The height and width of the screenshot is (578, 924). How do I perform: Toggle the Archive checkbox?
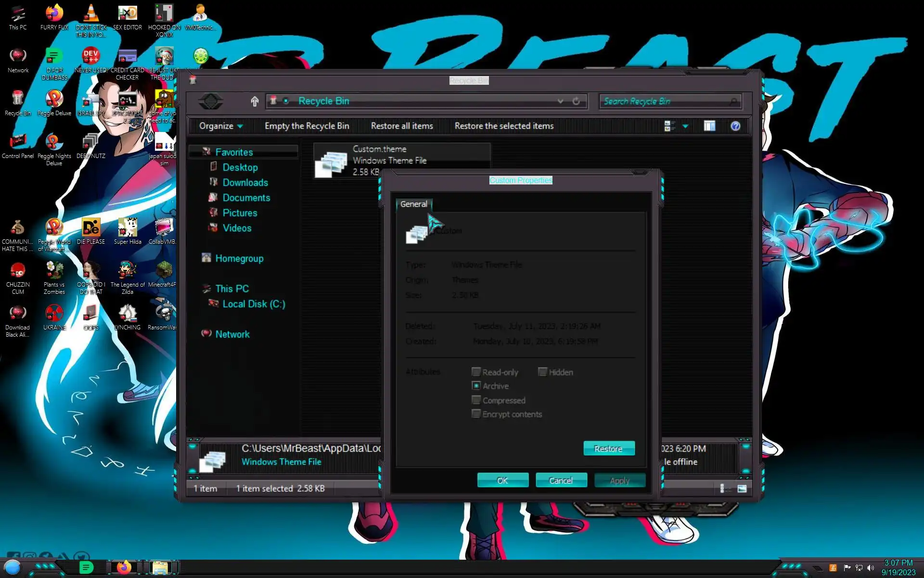pyautogui.click(x=476, y=386)
